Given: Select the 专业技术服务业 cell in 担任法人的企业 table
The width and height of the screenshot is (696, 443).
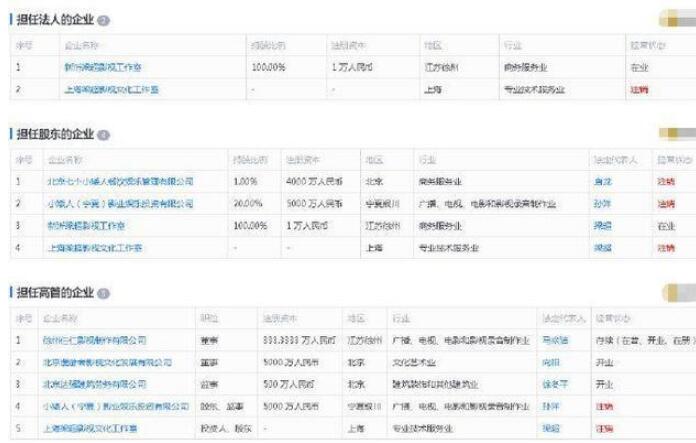Looking at the screenshot, I should tap(534, 90).
